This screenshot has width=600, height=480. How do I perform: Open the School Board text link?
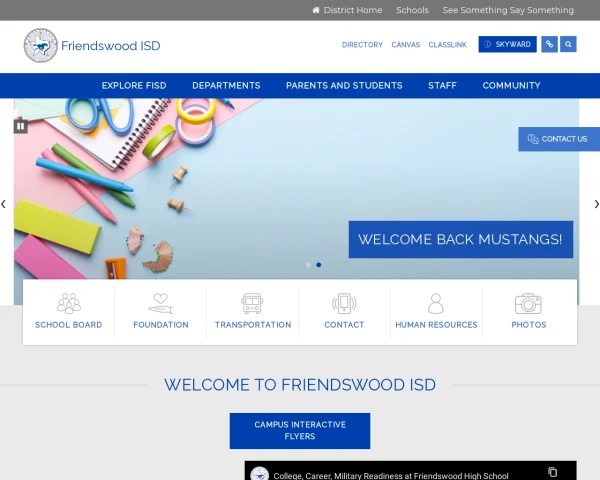(x=68, y=325)
